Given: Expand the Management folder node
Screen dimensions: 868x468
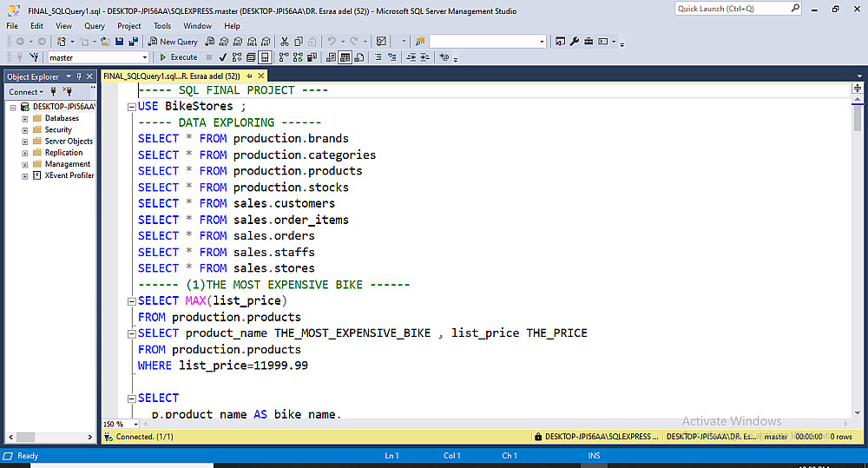Looking at the screenshot, I should (x=25, y=164).
